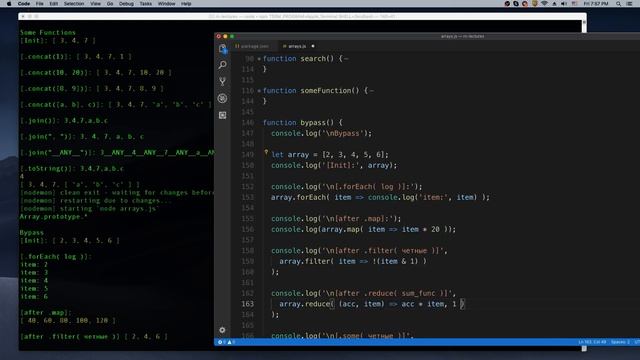
Task: Open the Explorer view in VS Code activity bar
Action: point(222,49)
